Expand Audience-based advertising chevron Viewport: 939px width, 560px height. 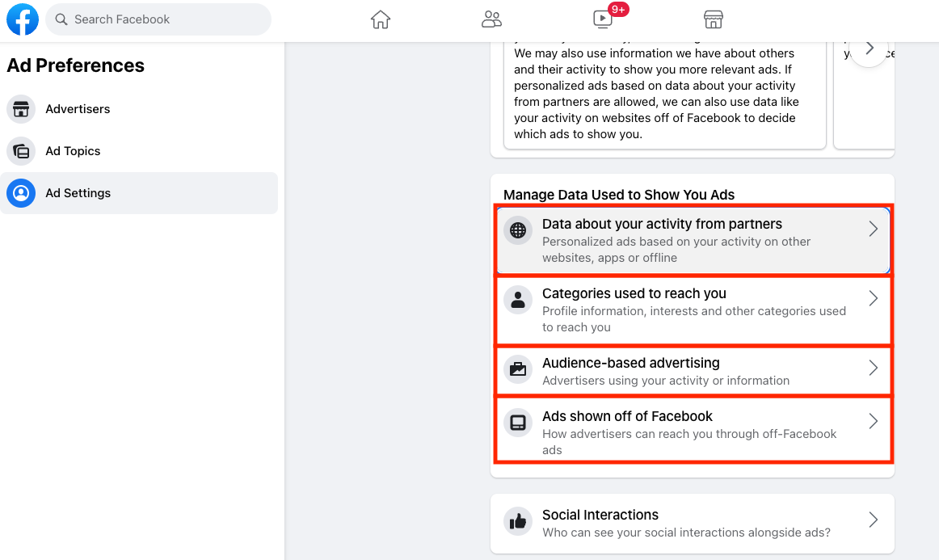coord(873,368)
